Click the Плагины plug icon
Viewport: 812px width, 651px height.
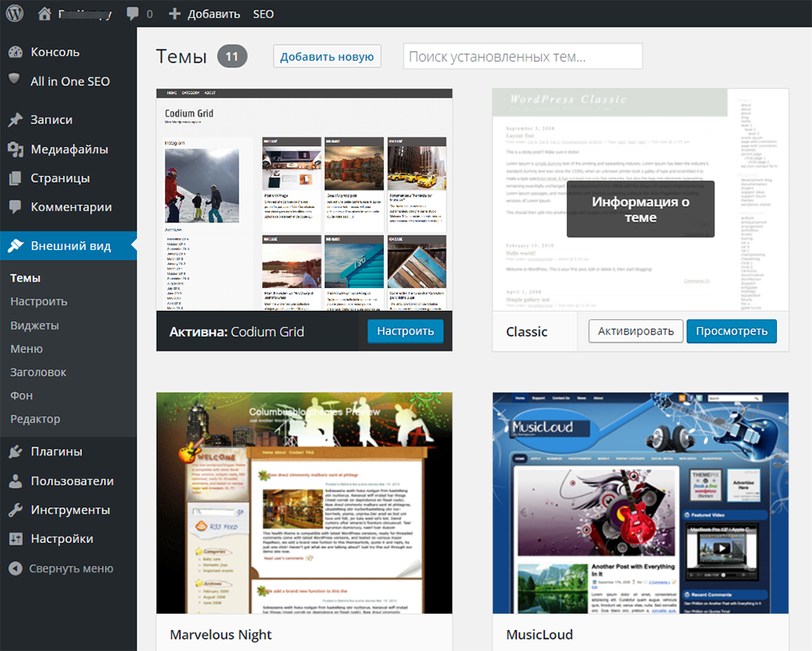pos(15,452)
